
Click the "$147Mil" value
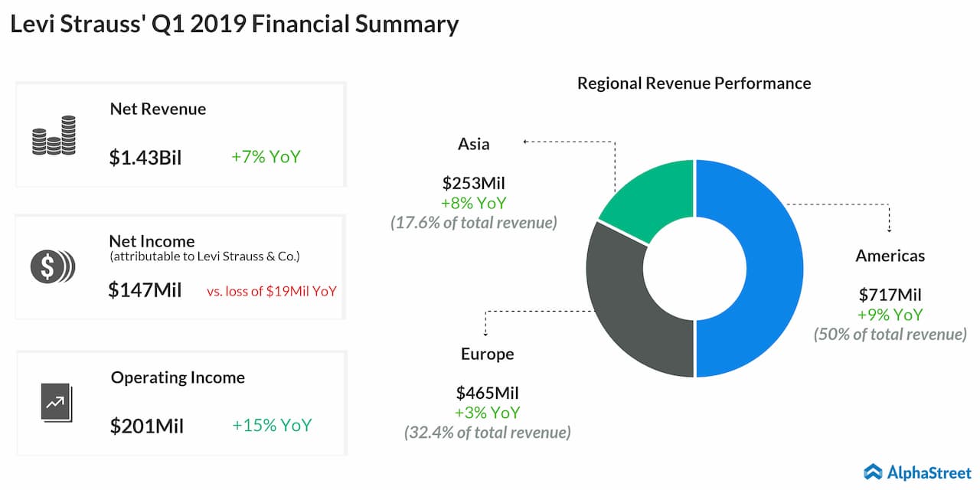click(x=145, y=290)
